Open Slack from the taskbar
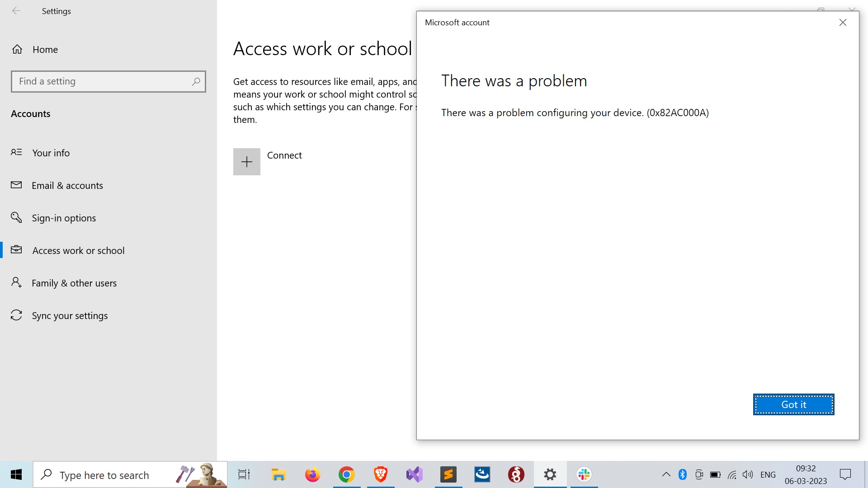The height and width of the screenshot is (488, 868). (x=584, y=474)
